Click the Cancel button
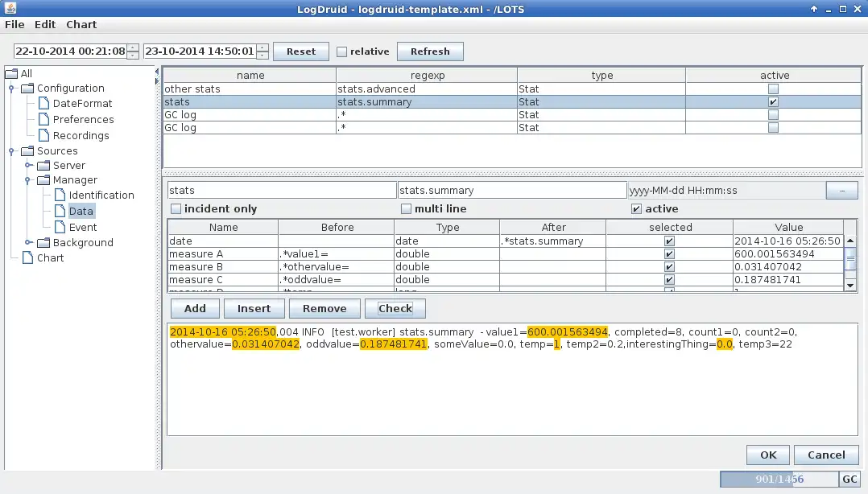The width and height of the screenshot is (868, 494). (826, 455)
